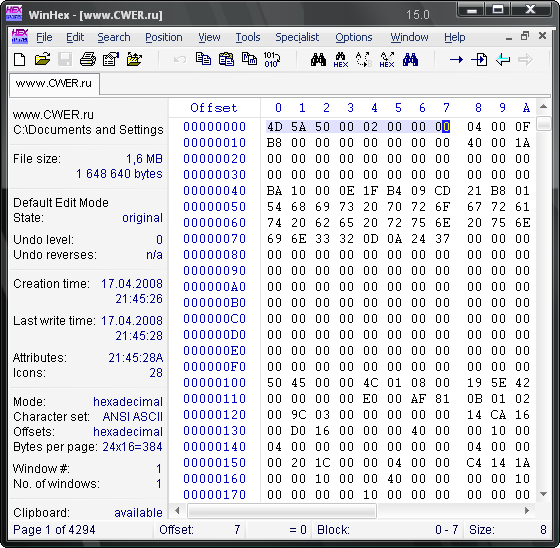Print using the printer toolbar icon

point(88,59)
